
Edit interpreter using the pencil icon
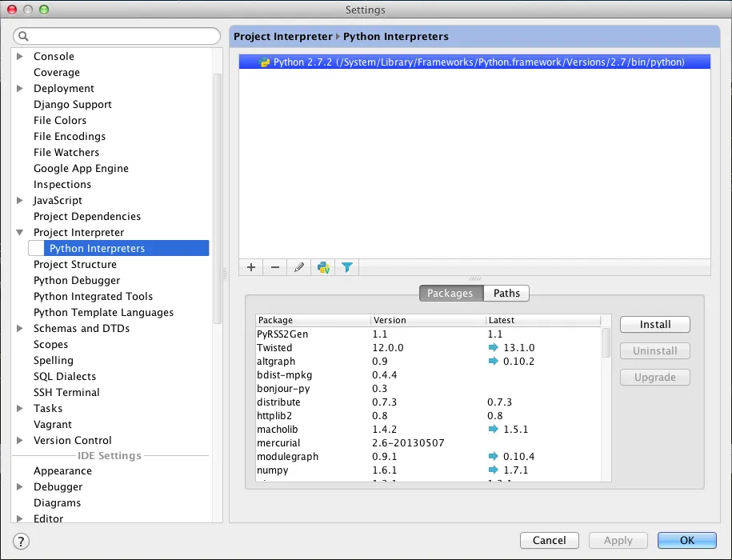(x=298, y=267)
